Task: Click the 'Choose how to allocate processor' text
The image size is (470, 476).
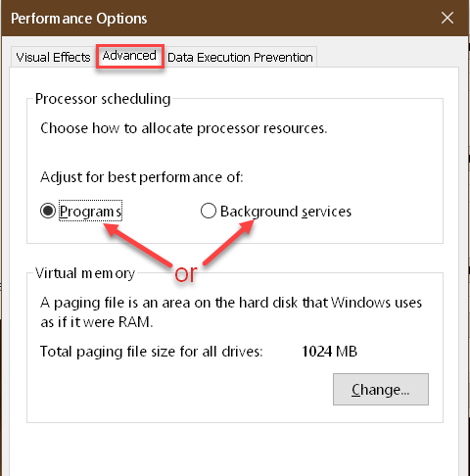Action: [184, 128]
